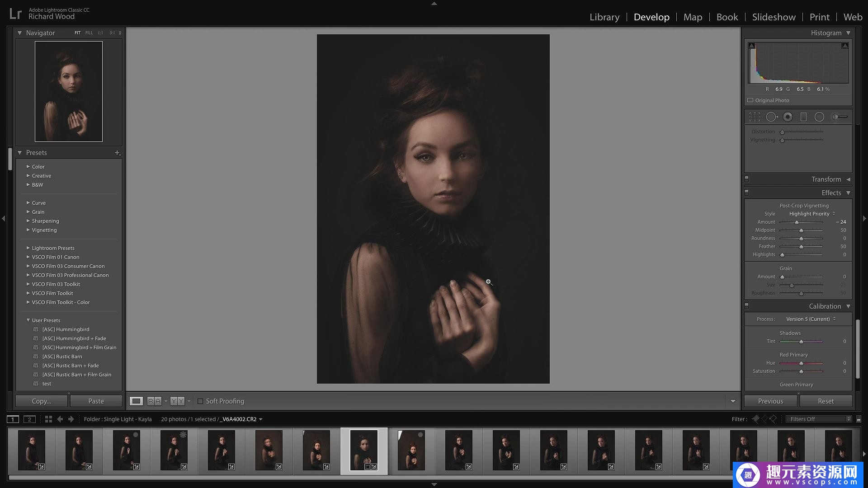The width and height of the screenshot is (868, 488).
Task: Click the create new preset plus icon
Action: (x=117, y=153)
